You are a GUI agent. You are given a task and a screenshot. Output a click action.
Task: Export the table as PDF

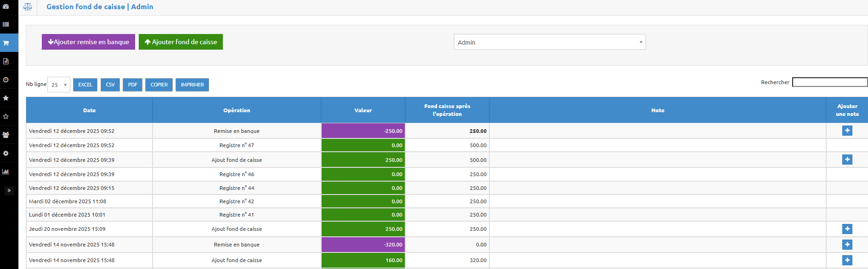point(132,85)
